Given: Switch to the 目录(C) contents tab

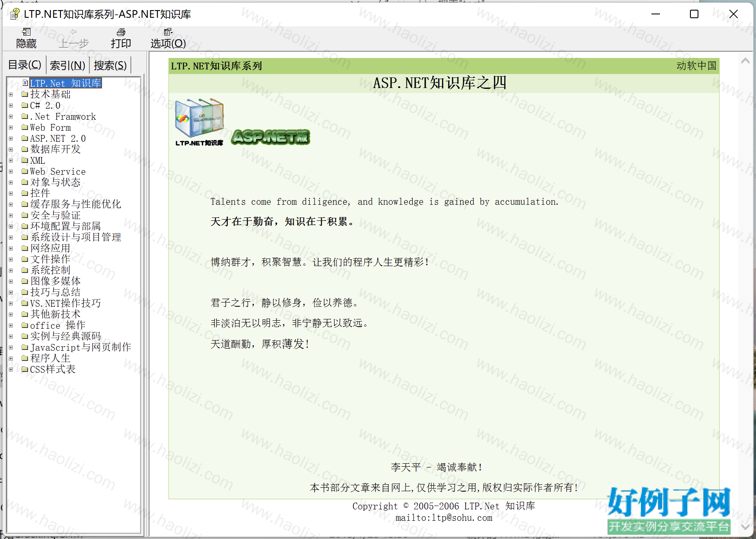Looking at the screenshot, I should click(x=25, y=65).
